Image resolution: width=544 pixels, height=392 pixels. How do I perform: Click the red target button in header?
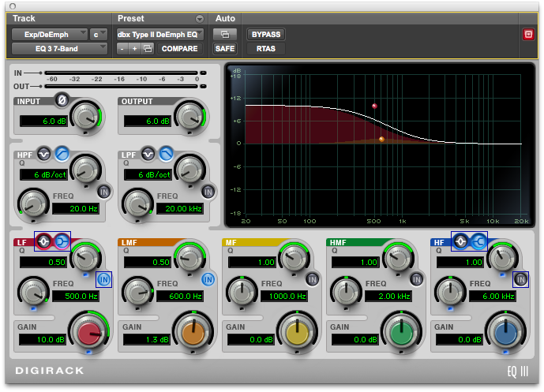tap(528, 35)
